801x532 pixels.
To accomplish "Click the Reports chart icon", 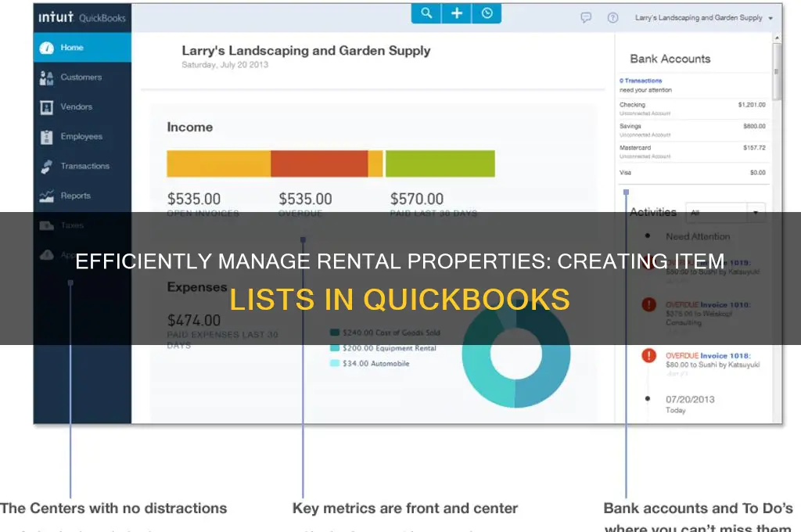I will [x=46, y=196].
